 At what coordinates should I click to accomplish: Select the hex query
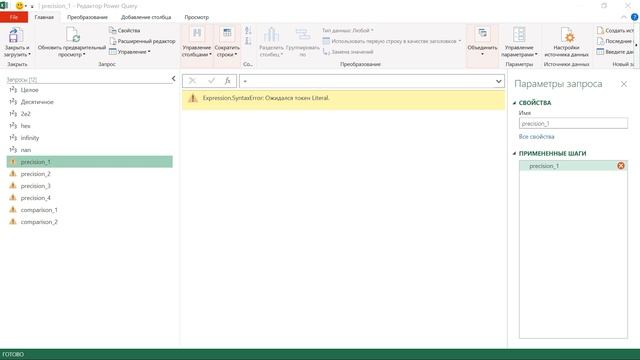(89, 126)
